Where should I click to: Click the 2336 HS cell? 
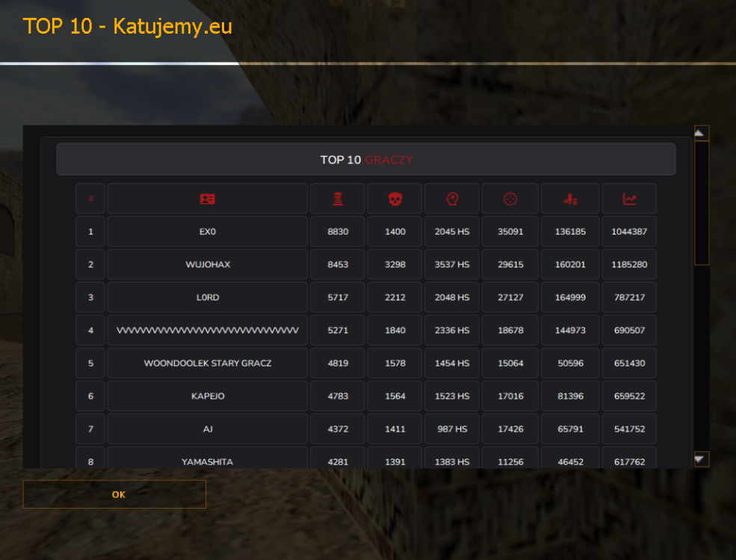(x=452, y=330)
